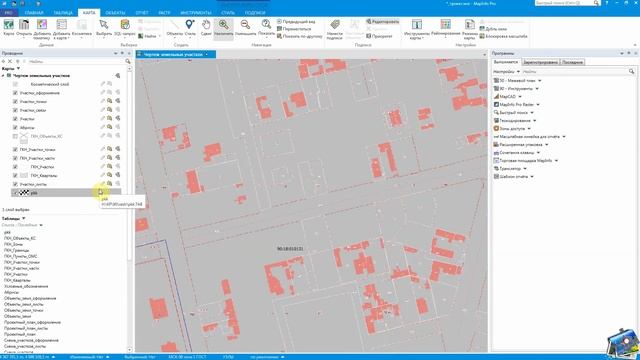Switch to Последние tab in tools panel
Screen dimensions: 640x360
pos(572,62)
